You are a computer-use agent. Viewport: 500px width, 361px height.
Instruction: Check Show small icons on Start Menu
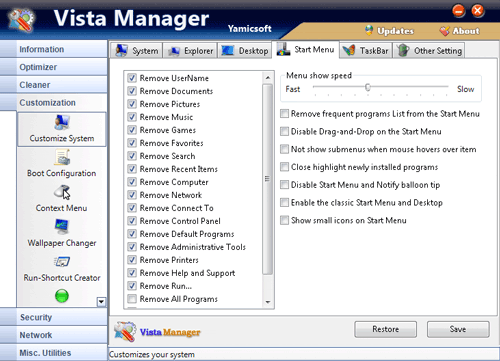[284, 220]
